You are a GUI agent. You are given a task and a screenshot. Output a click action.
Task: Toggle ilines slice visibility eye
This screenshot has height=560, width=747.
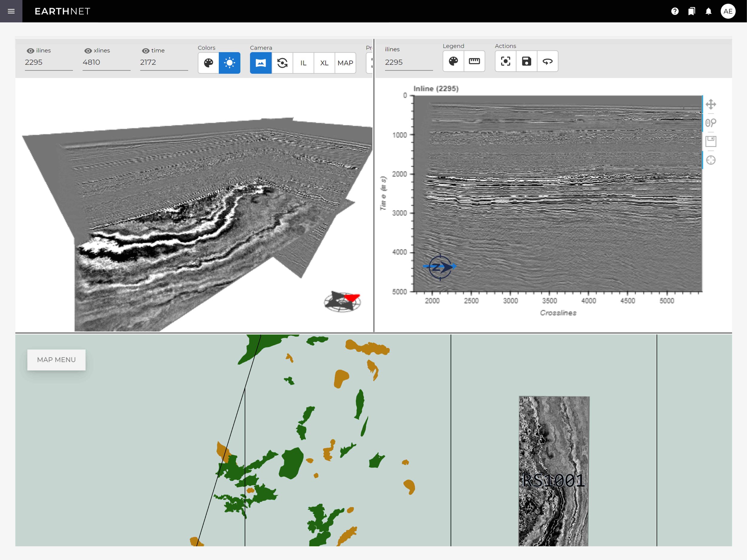[x=30, y=51]
